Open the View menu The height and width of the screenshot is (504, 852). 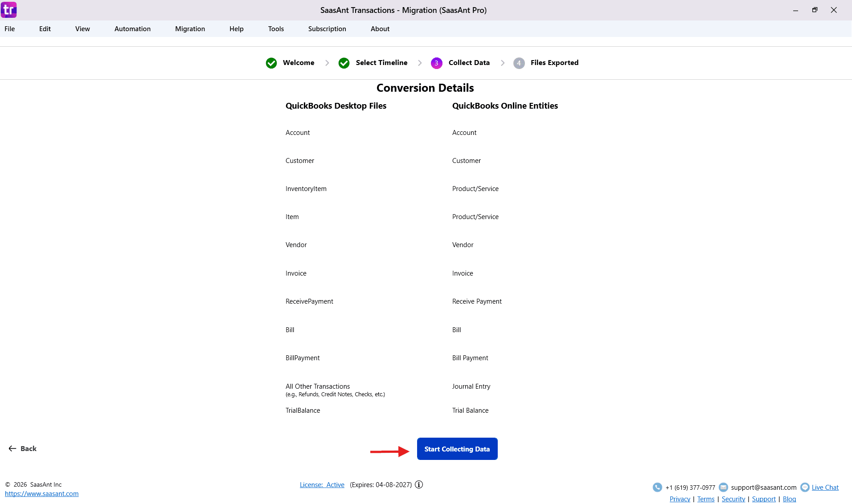tap(82, 29)
